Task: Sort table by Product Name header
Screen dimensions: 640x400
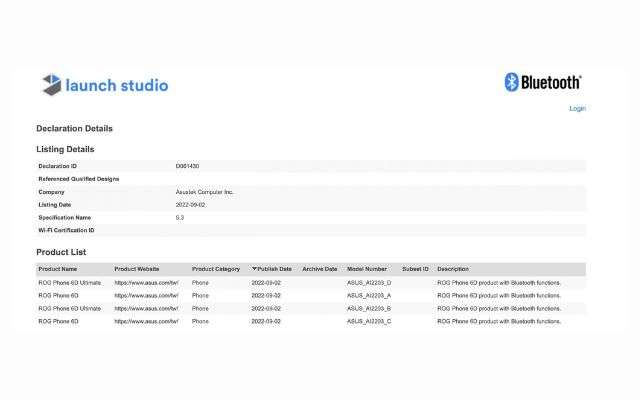Action: pyautogui.click(x=58, y=269)
